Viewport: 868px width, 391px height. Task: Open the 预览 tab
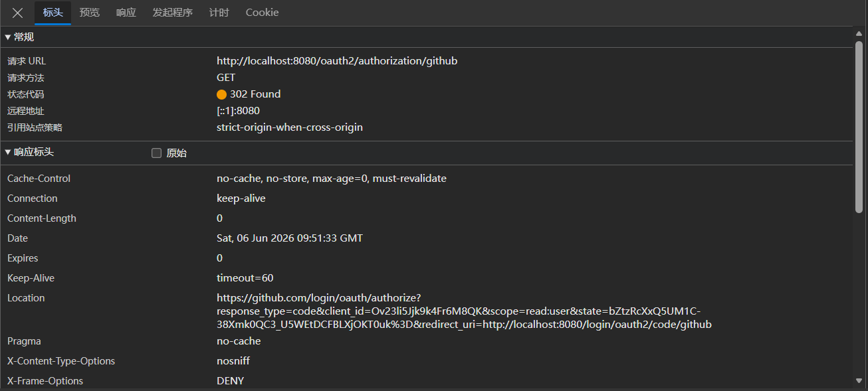89,13
